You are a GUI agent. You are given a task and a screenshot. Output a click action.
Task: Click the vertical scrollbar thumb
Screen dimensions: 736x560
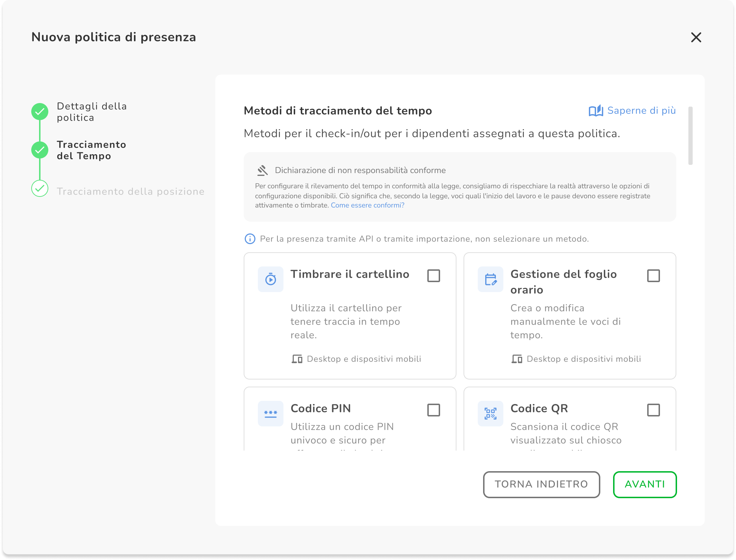click(690, 136)
